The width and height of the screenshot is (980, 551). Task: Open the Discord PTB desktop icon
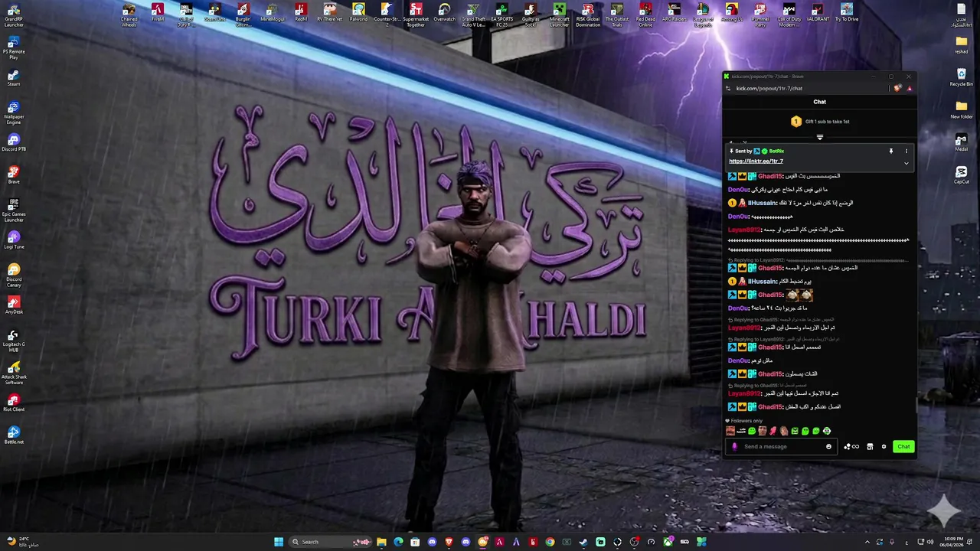click(x=14, y=143)
